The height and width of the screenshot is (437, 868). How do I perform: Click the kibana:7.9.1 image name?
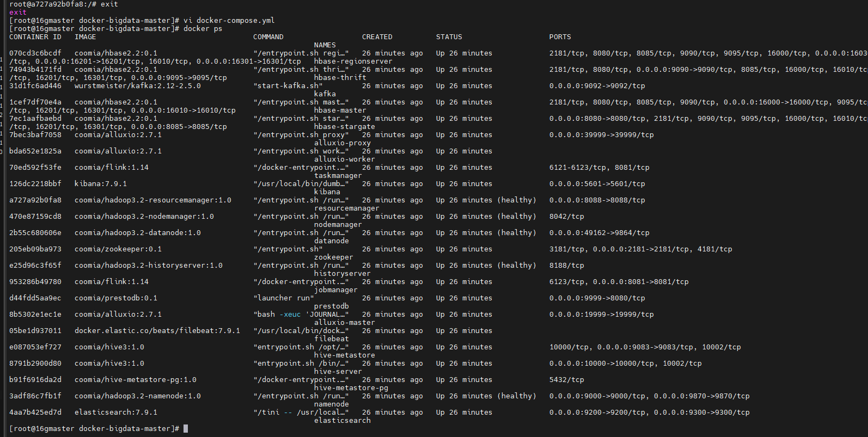tap(100, 184)
